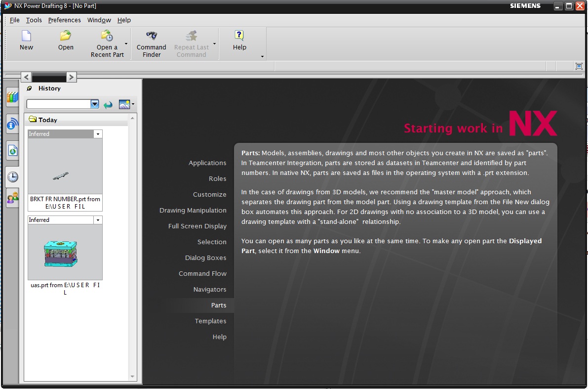Click the History pin icon
588x389 pixels.
click(x=29, y=88)
